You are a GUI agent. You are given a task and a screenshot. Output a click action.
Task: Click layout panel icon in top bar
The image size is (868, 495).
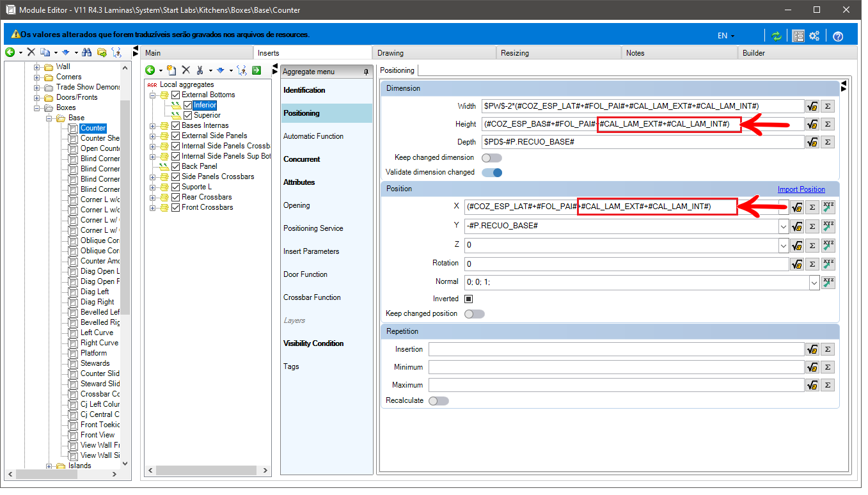tap(798, 36)
